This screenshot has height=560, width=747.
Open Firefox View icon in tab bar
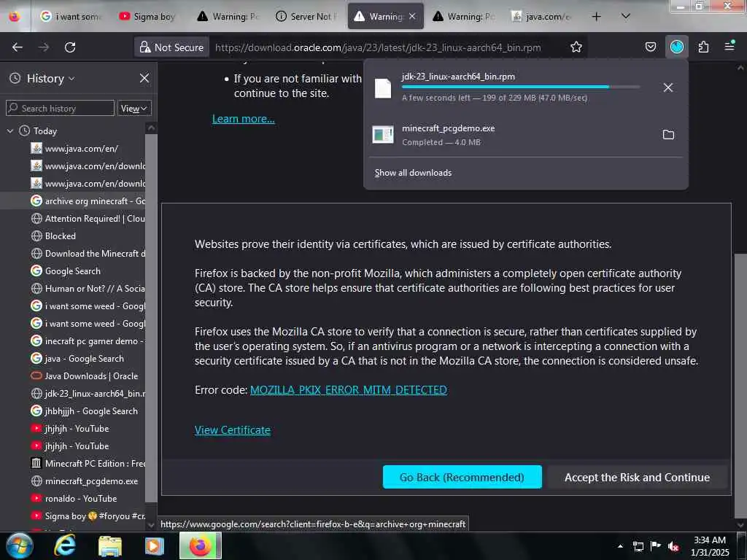(x=15, y=17)
